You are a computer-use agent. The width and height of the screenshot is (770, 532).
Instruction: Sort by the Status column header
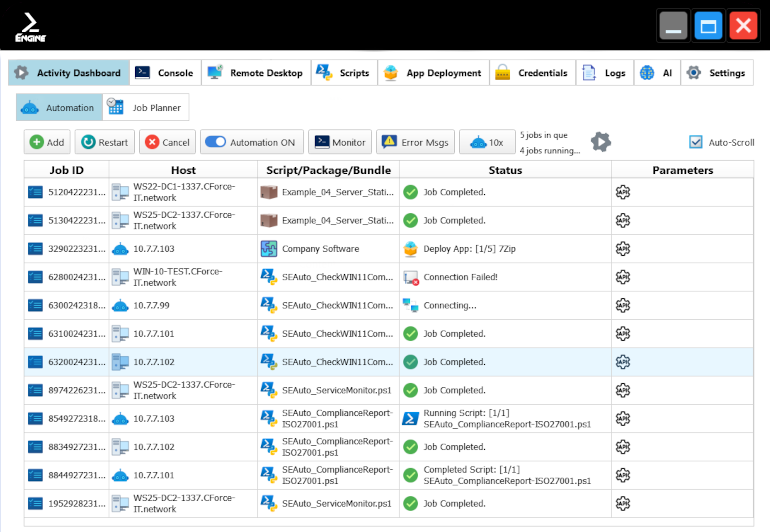[505, 170]
